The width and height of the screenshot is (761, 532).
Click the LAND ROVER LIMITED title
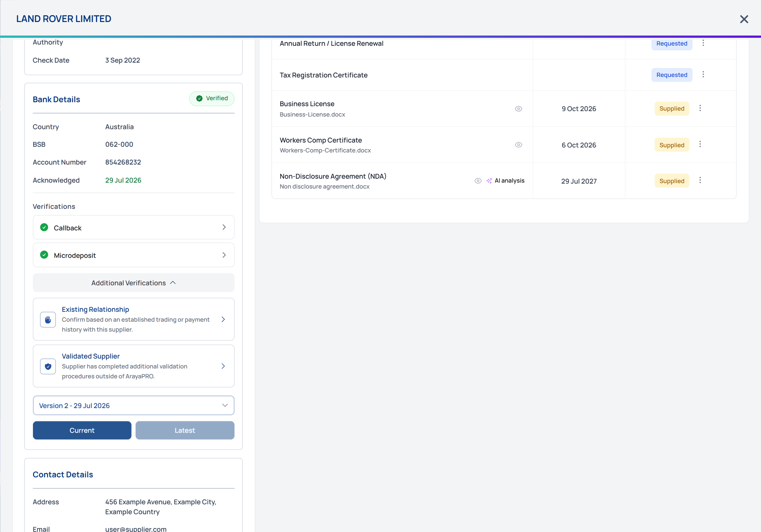pos(64,19)
